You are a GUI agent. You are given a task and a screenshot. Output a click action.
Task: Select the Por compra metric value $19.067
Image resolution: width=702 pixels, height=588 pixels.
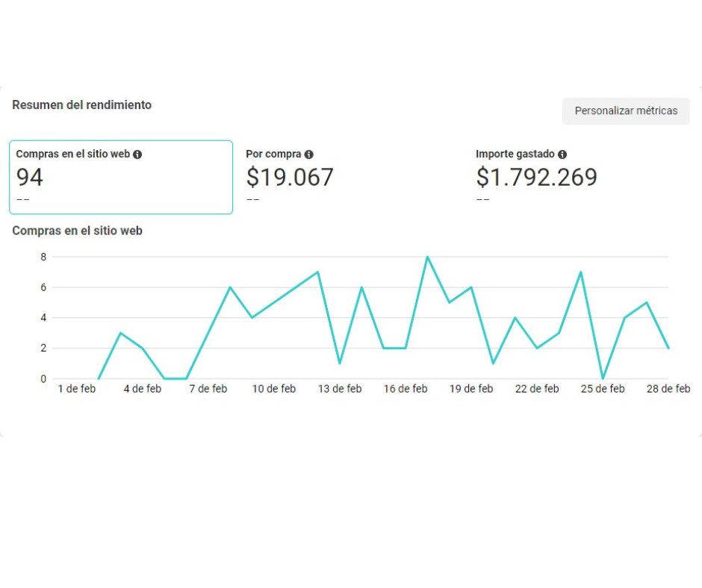tap(290, 178)
